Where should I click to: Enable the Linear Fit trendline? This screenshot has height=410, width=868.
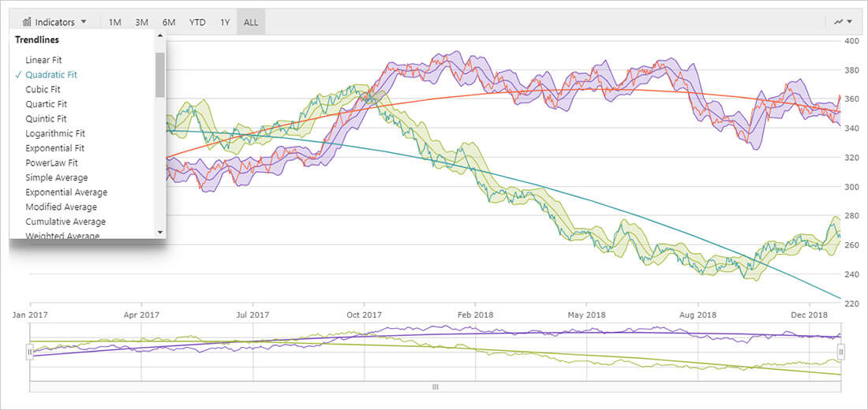pos(43,60)
